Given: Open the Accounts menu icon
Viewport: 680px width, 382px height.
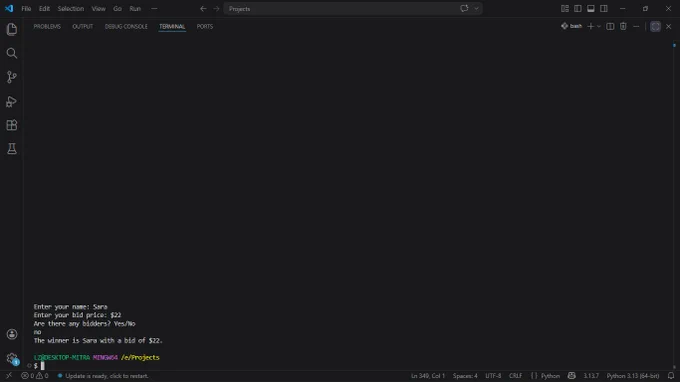Looking at the screenshot, I should point(12,334).
